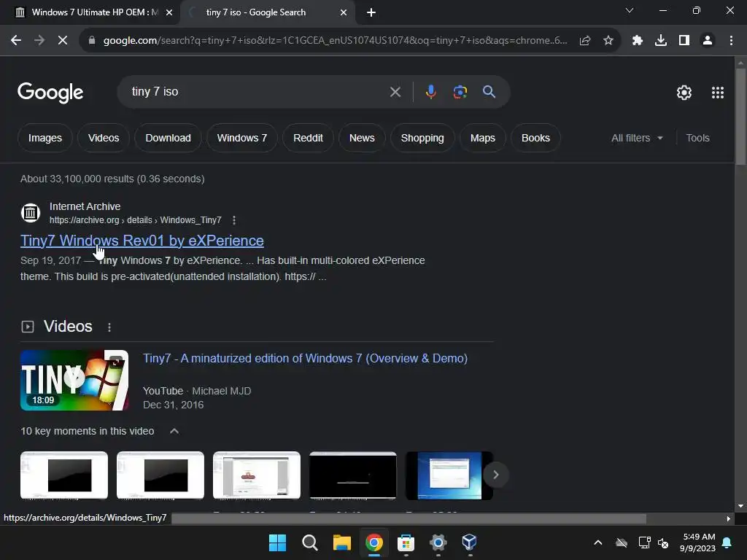
Task: Expand All filters dropdown
Action: [637, 138]
